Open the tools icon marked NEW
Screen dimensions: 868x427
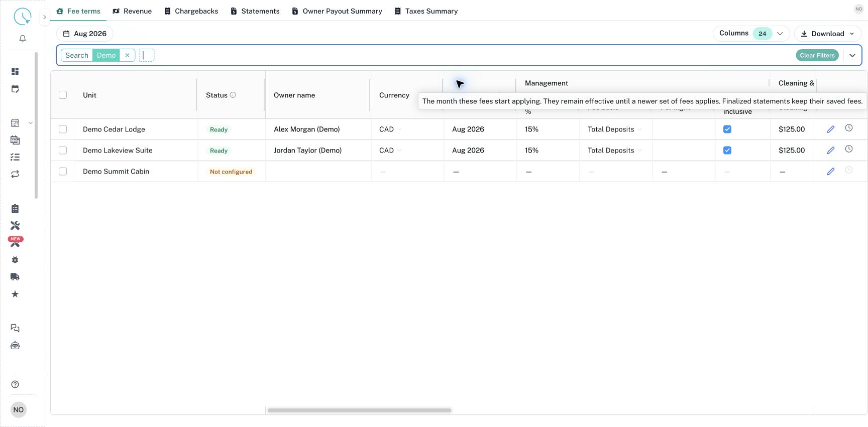[x=16, y=242]
